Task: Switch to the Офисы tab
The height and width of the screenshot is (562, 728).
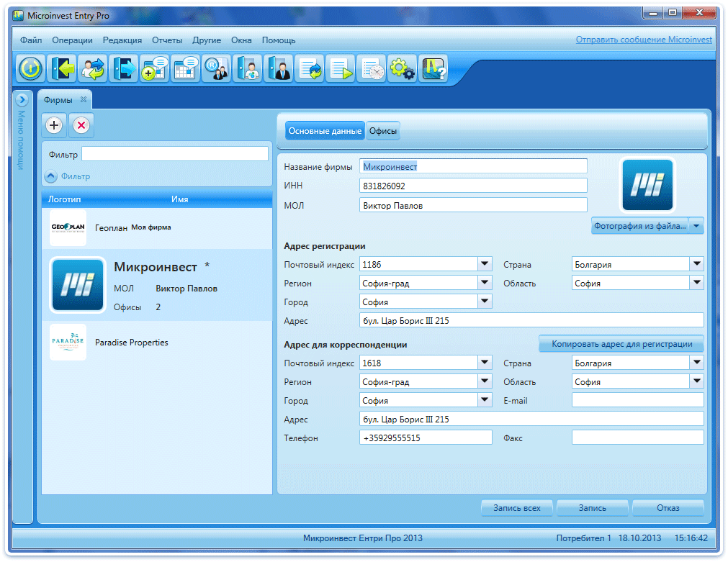Action: point(382,132)
